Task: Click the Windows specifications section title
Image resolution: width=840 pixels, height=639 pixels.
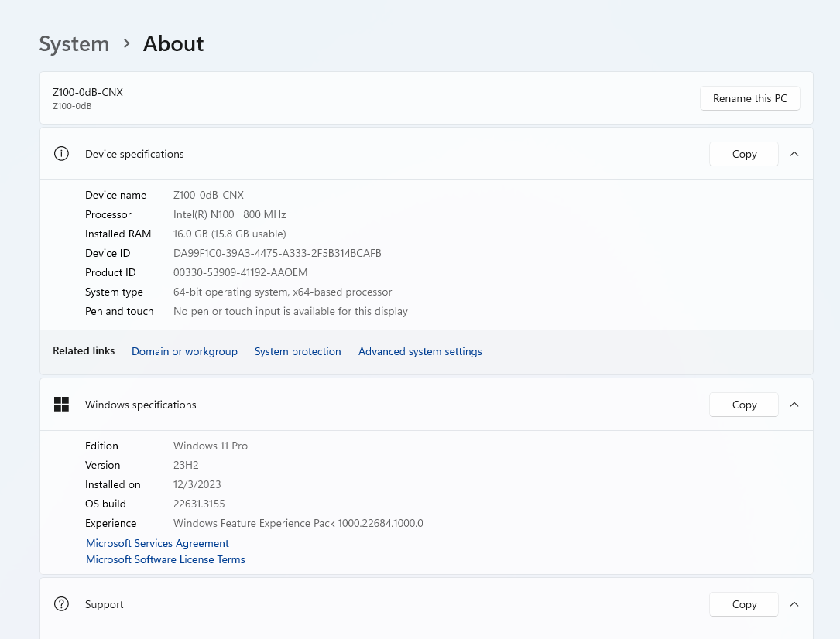Action: pos(141,405)
